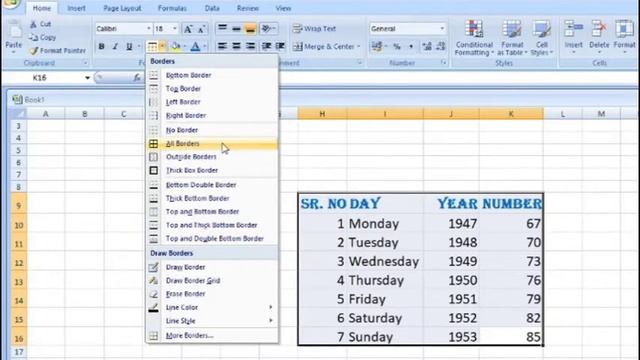Screen dimensions: 640x360
Task: Click Wrap Text button
Action: [x=314, y=29]
